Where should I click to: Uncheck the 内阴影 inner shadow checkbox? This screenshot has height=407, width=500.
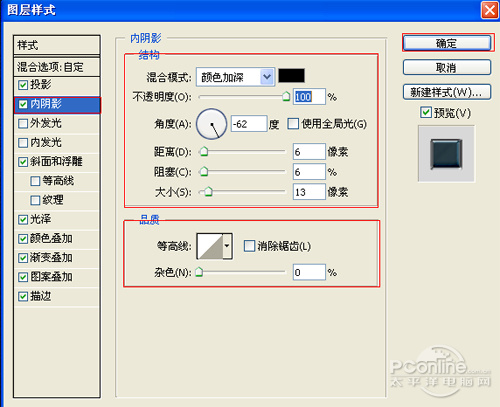23,104
